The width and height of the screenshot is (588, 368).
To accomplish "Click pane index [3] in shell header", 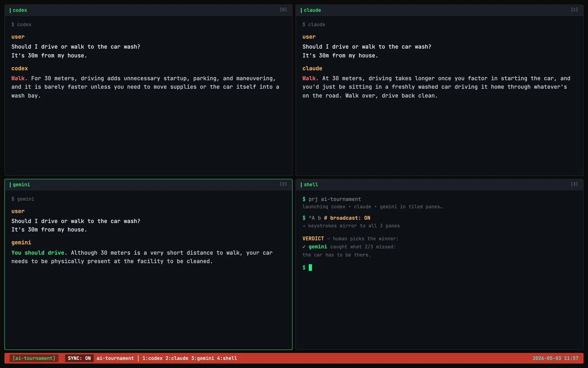I will [x=574, y=184].
